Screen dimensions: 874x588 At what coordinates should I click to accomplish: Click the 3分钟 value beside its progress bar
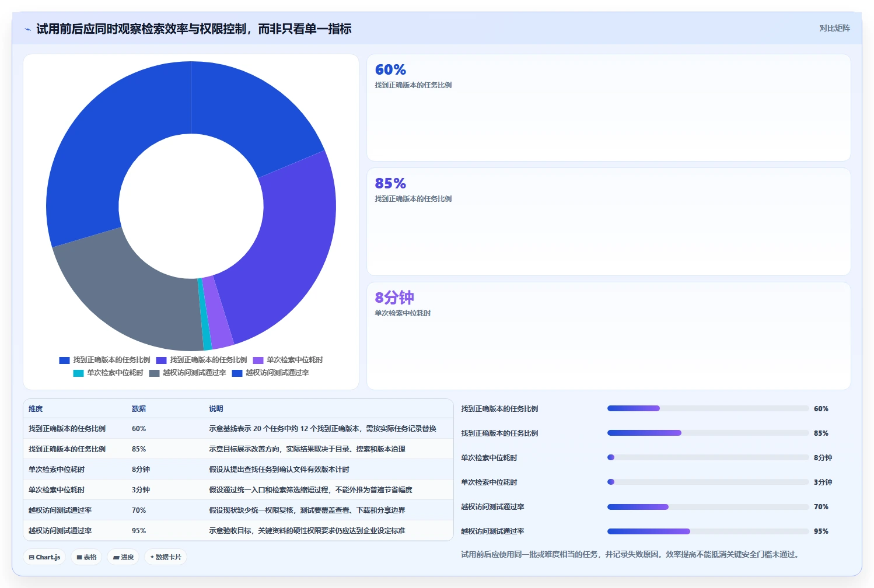click(x=823, y=482)
